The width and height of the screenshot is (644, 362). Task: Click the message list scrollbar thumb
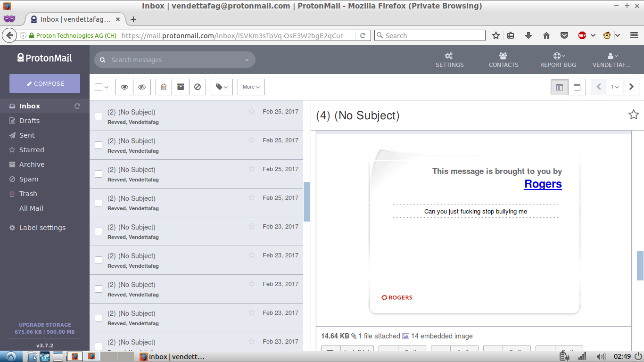pyautogui.click(x=306, y=202)
